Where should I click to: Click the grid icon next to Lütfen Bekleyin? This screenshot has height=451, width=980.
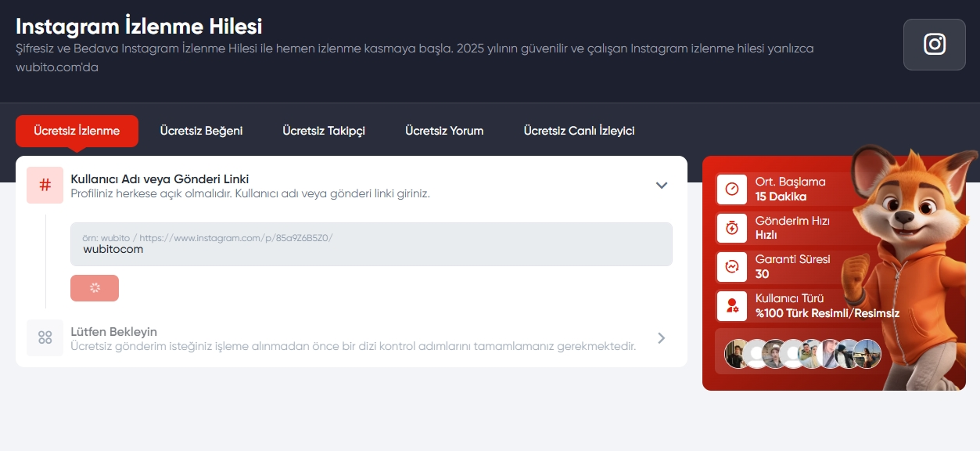[46, 337]
